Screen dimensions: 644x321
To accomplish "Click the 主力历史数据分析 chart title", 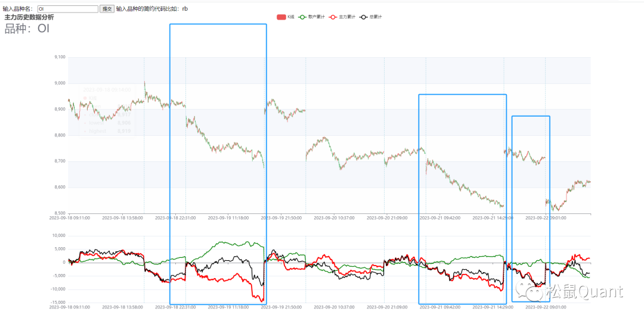I will point(29,17).
